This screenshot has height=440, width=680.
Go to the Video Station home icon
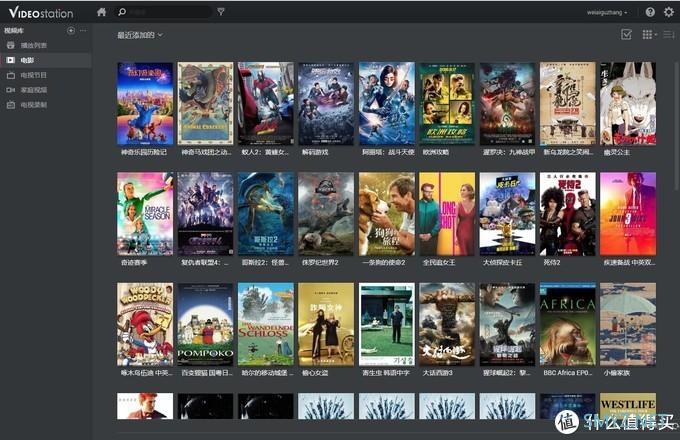(101, 12)
